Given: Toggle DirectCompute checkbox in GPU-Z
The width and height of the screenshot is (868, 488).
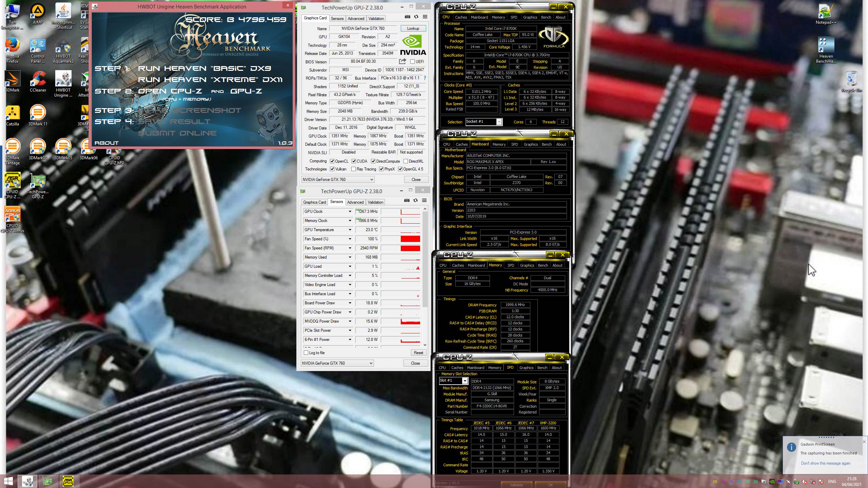Looking at the screenshot, I should tap(373, 161).
